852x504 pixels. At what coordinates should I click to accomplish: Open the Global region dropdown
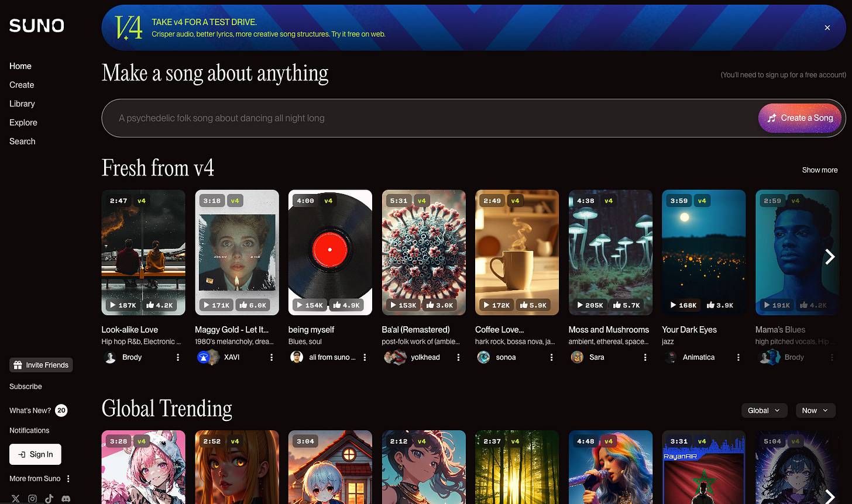[x=764, y=410]
